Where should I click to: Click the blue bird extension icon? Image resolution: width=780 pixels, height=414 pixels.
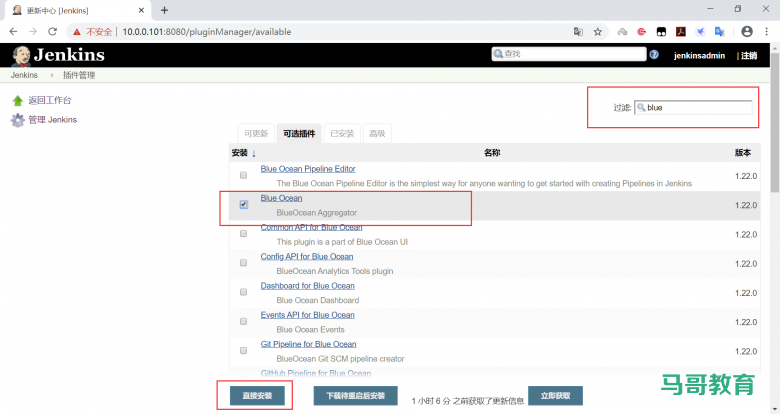pos(700,32)
